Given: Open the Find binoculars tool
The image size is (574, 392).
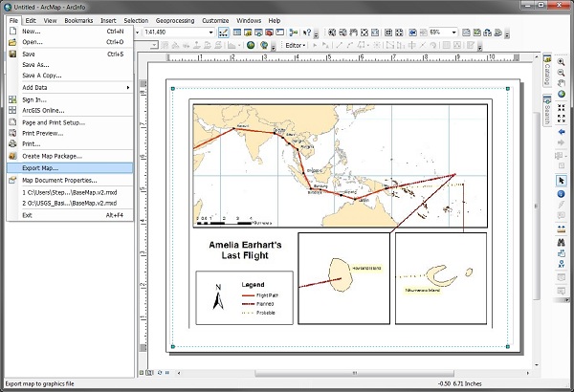Looking at the screenshot, I should [x=562, y=242].
